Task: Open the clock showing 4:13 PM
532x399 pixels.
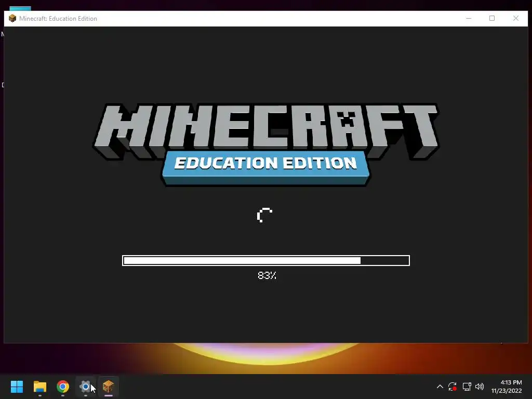Action: [x=511, y=382]
